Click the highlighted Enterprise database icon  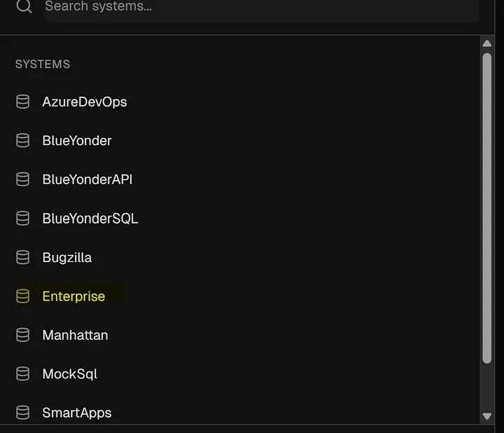[x=22, y=296]
